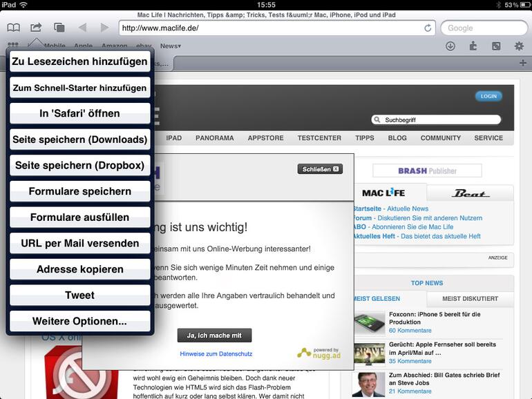Viewport: 532px width, 399px height.
Task: Switch to the MAC LIFE tab
Action: click(383, 193)
